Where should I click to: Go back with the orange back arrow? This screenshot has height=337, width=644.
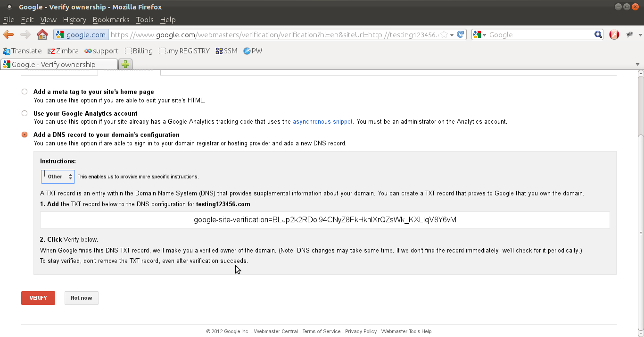[x=8, y=34]
